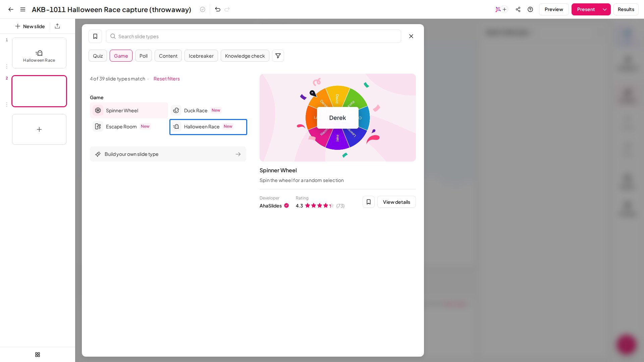Choose the Duck Race slide type
The image size is (644, 362).
click(208, 110)
